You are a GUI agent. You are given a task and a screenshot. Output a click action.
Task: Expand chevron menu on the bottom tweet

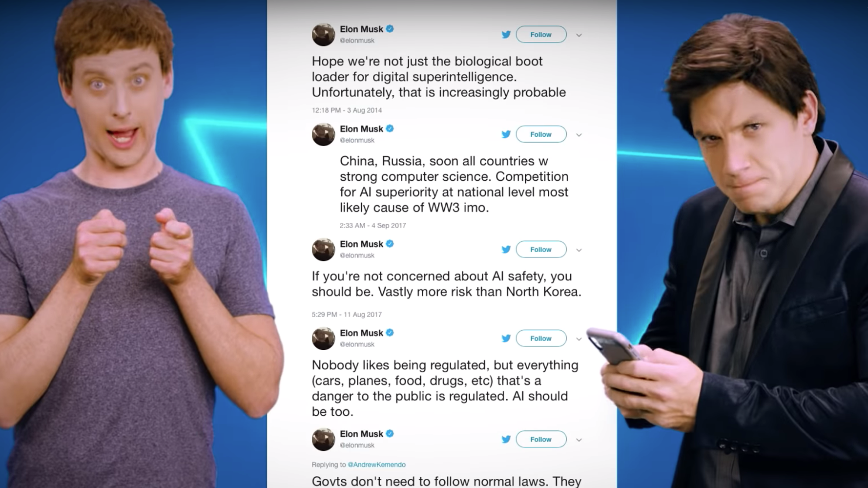[579, 440]
